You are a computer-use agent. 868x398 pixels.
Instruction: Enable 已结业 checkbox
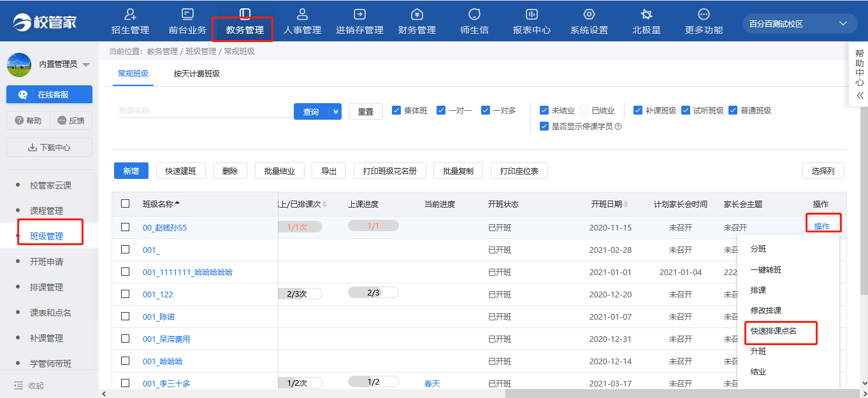pos(584,110)
